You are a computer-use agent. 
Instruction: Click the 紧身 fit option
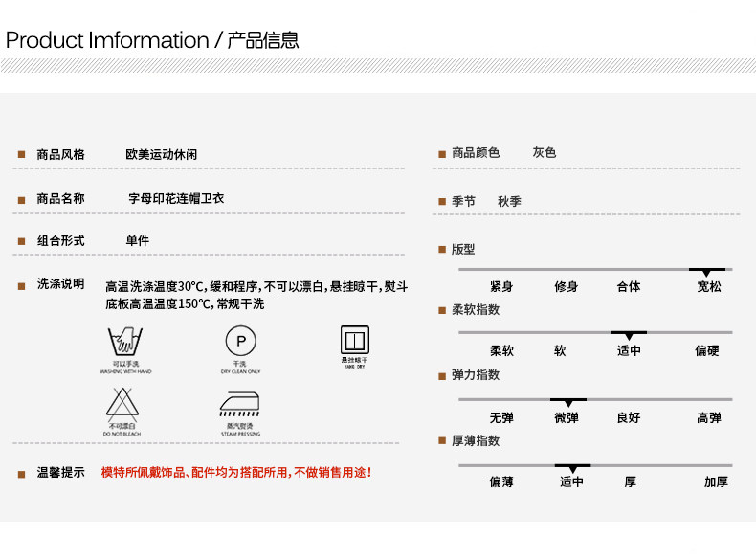(x=501, y=286)
